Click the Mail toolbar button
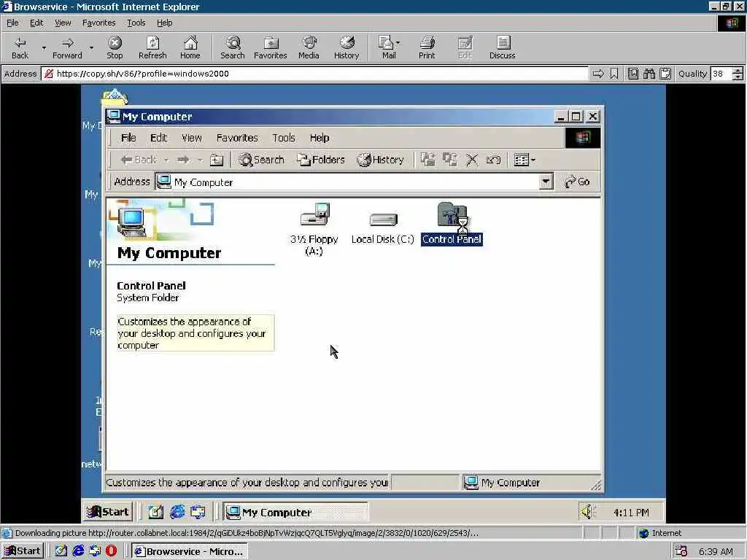This screenshot has width=747, height=560. tap(387, 47)
